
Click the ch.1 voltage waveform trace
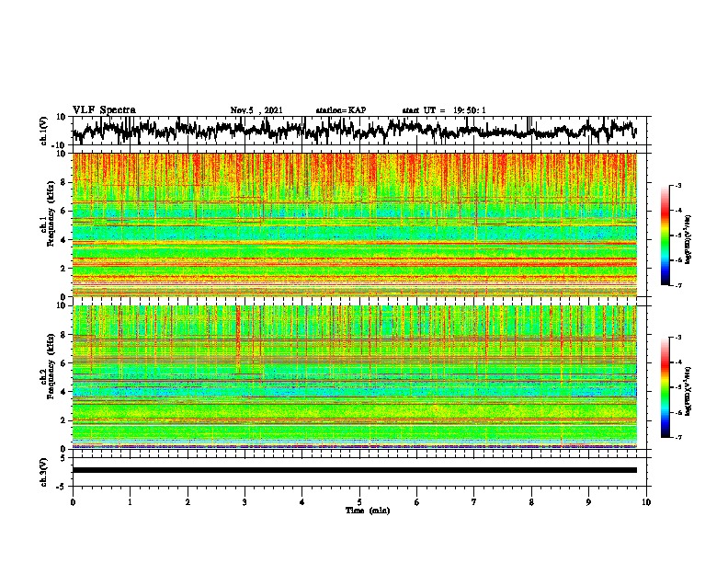355,131
